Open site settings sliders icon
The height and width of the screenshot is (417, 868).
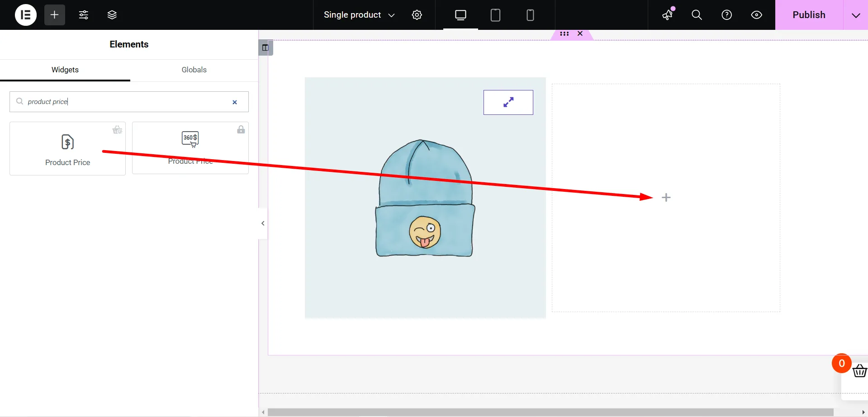coord(84,15)
